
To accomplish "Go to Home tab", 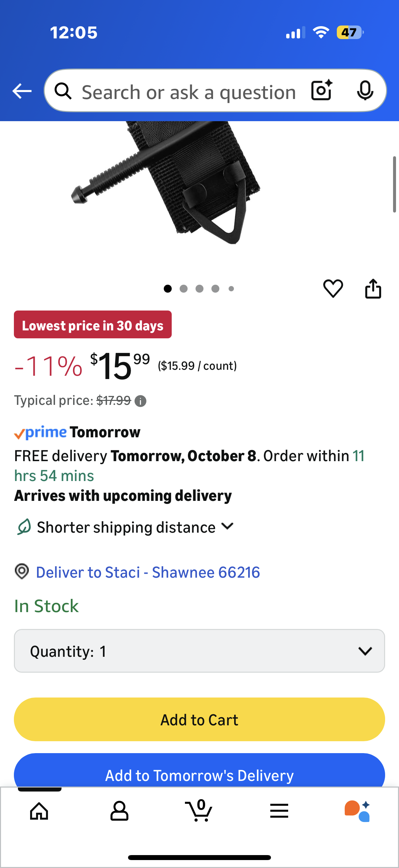I will click(x=39, y=811).
